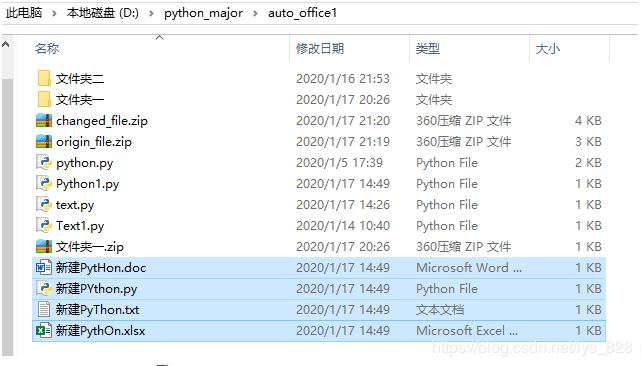Screen dimensions: 642x366
Task: Click the 文件夹一.zip archive icon
Action: [44, 246]
